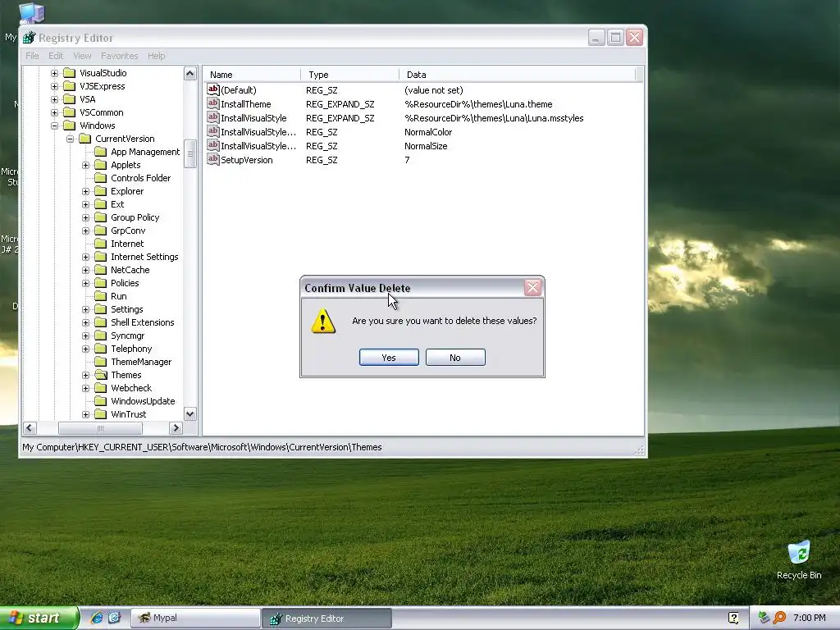Click the Name column header

(252, 75)
